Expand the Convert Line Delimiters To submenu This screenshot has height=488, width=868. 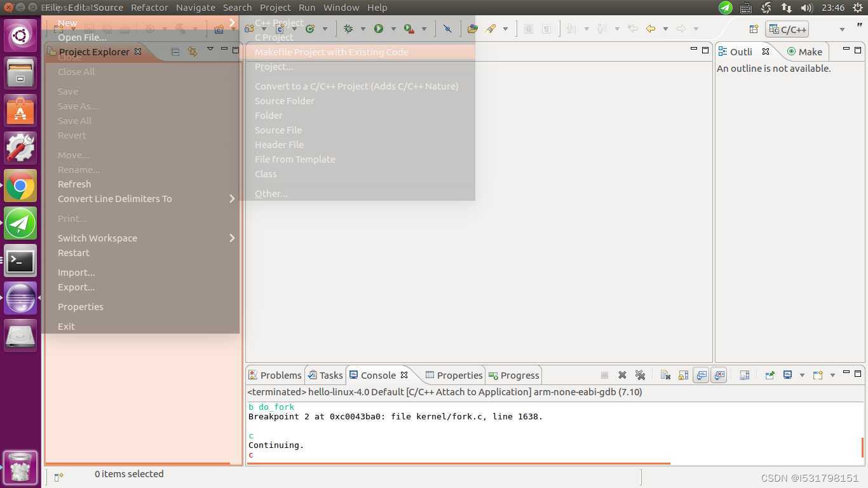pos(114,198)
